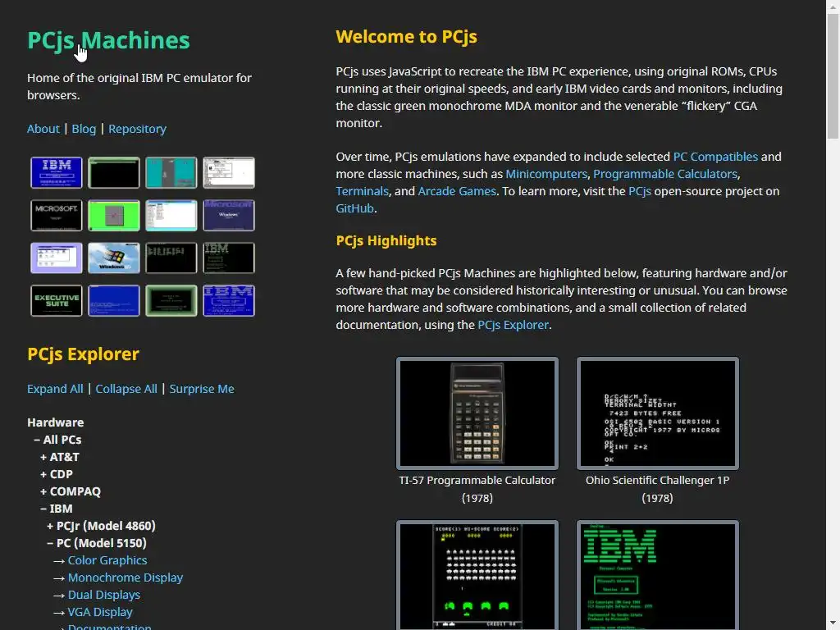Click the PCjs Explorer heading in sidebar
Screen dimensions: 840x630
click(83, 354)
